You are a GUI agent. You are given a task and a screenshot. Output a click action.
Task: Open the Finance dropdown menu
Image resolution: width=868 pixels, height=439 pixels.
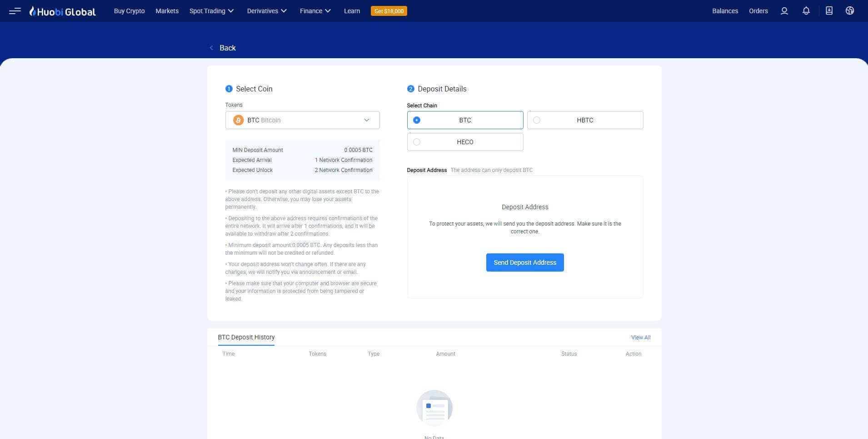[x=315, y=11]
